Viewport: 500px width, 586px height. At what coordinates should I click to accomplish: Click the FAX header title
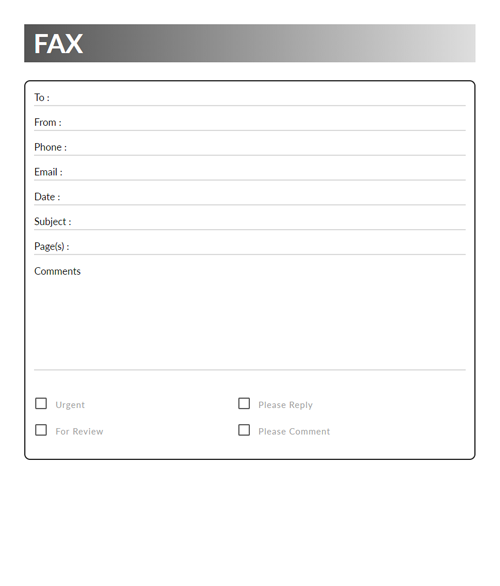click(58, 44)
